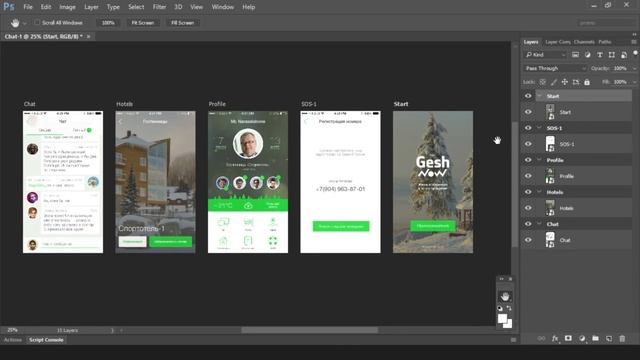This screenshot has height=360, width=640.
Task: Click link layers icon at panel bottom
Action: (x=541, y=338)
